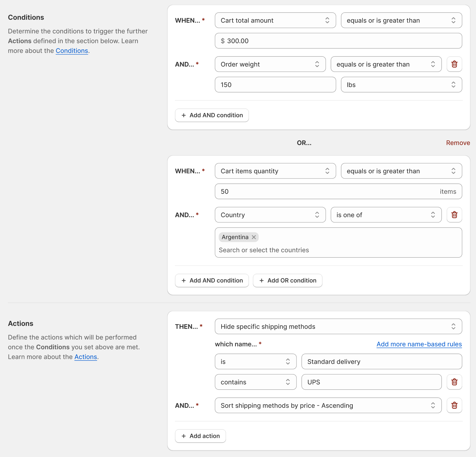The height and width of the screenshot is (457, 476).
Task: Click Add more name-based rules link
Action: pos(419,344)
